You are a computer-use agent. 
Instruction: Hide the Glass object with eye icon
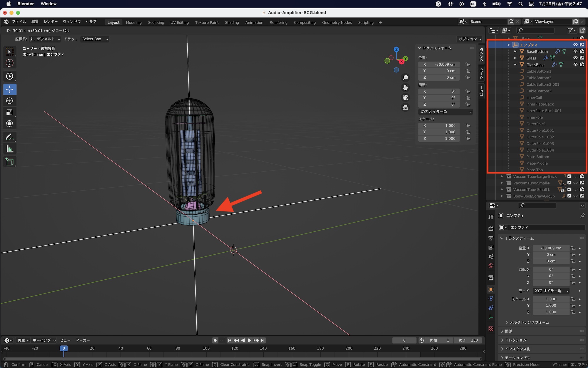(x=575, y=58)
